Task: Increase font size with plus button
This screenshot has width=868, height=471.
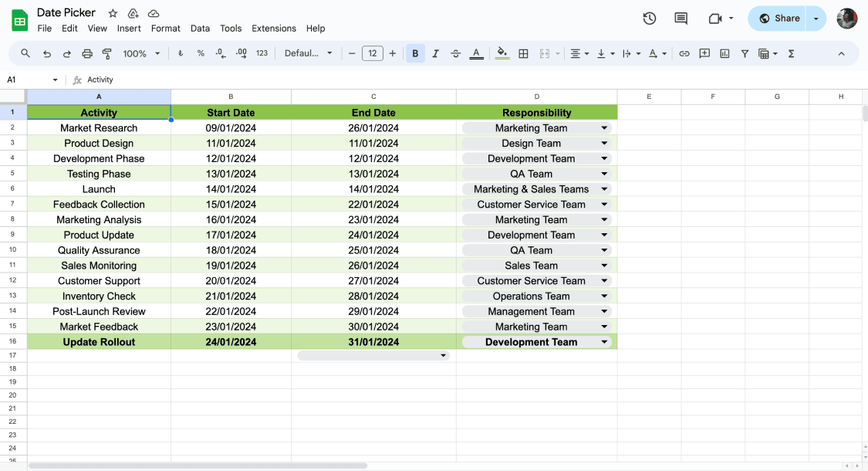Action: (x=393, y=53)
